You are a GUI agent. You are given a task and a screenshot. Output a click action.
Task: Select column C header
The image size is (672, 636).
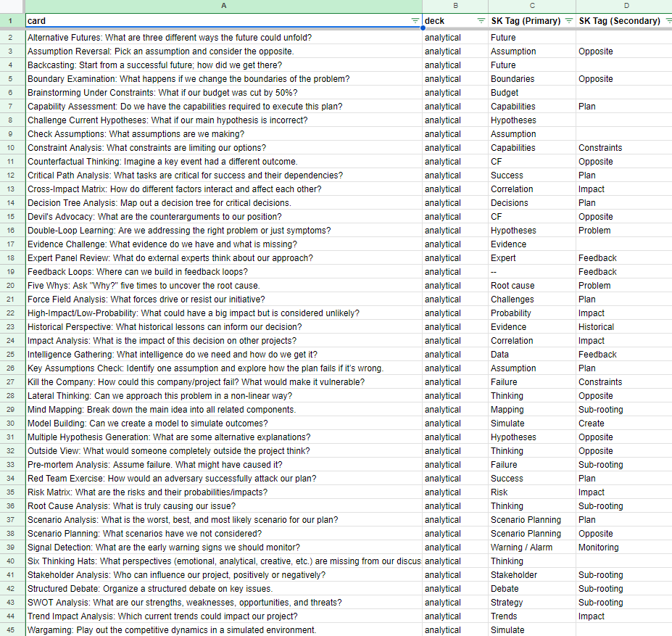tap(532, 6)
